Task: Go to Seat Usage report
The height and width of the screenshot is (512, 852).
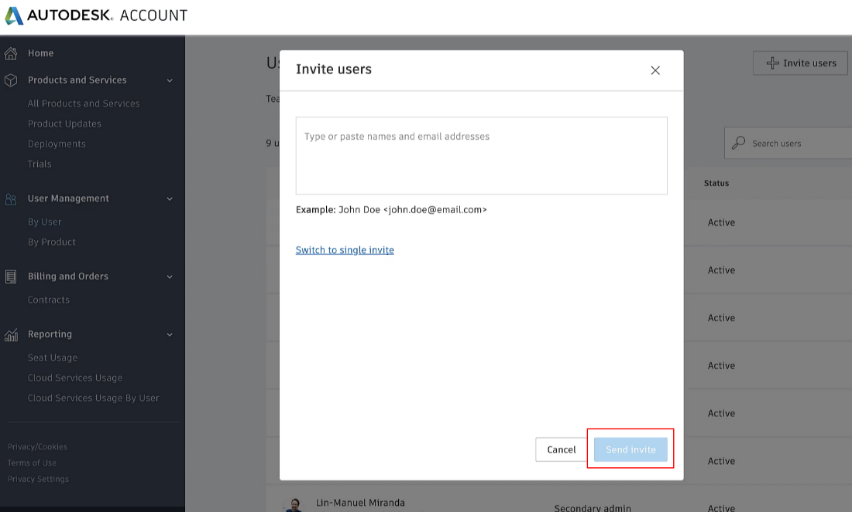Action: 52,358
